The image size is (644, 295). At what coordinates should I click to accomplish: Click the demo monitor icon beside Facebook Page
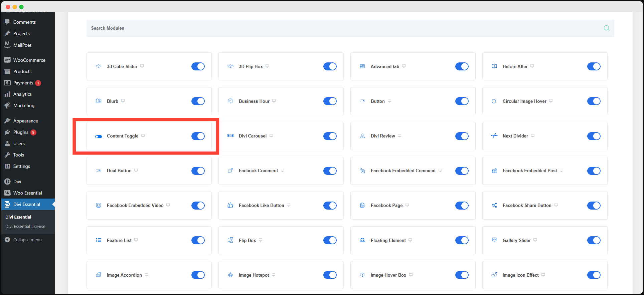tap(407, 205)
